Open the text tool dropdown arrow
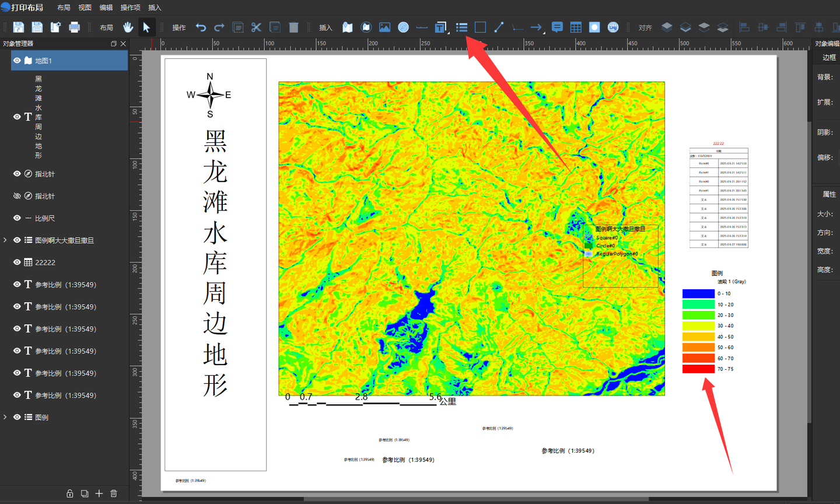840x504 pixels. 449,33
